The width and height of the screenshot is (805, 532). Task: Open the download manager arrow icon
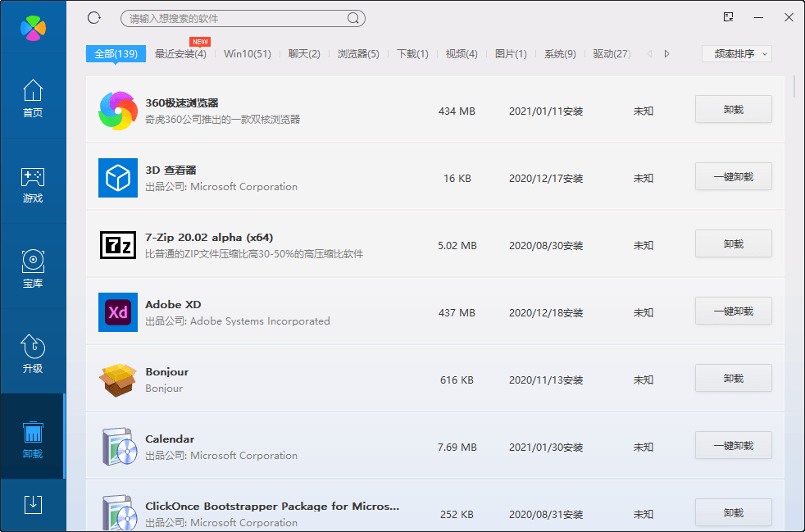[33, 504]
